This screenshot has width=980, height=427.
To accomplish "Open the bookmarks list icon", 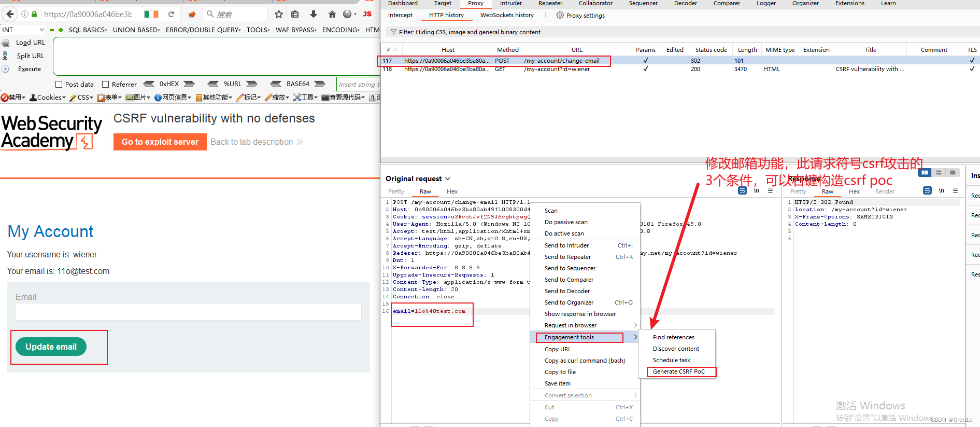I will pyautogui.click(x=295, y=14).
